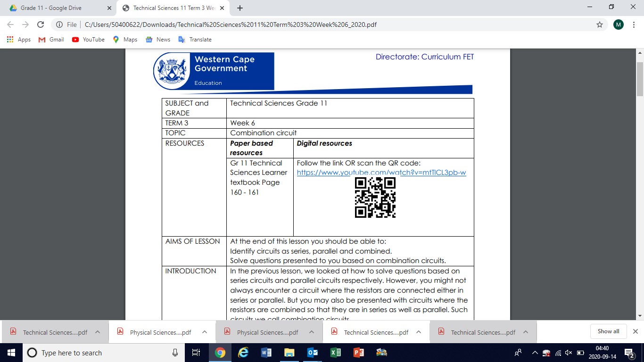
Task: Click the 'Directorate: Curriculum FET' heading
Action: [424, 57]
